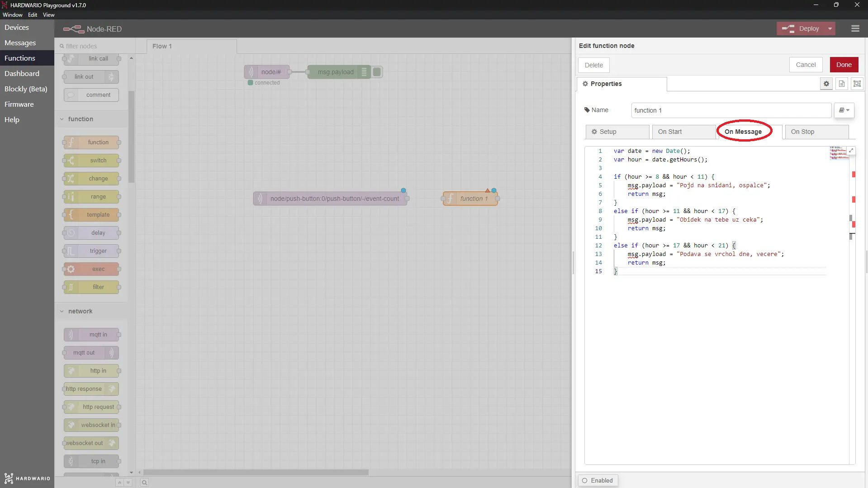Toggle the Enabled state of the node
This screenshot has height=488, width=868.
598,480
